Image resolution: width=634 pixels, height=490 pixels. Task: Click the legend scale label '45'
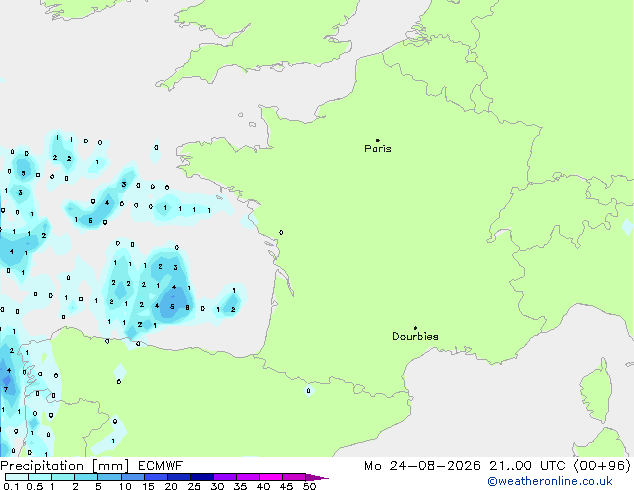(286, 486)
